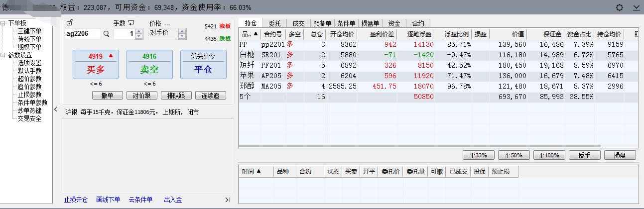Sort positions by the 品.. column header
The width and height of the screenshot is (644, 209).
250,34
